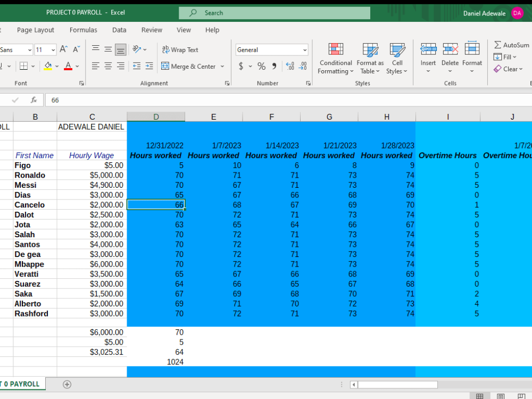Open Font settings dialog launcher
The width and height of the screenshot is (532, 399).
81,83
